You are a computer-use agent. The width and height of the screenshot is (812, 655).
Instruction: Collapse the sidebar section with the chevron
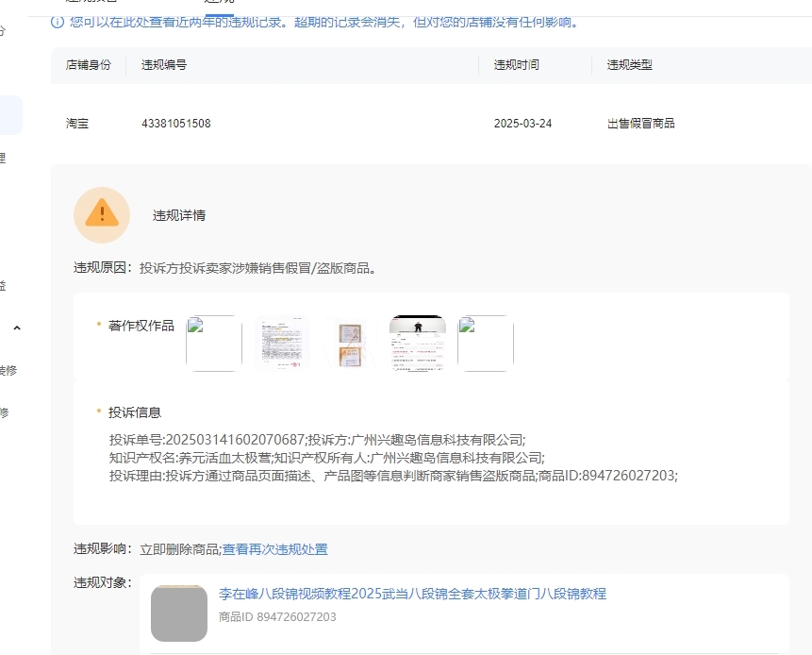(16, 328)
